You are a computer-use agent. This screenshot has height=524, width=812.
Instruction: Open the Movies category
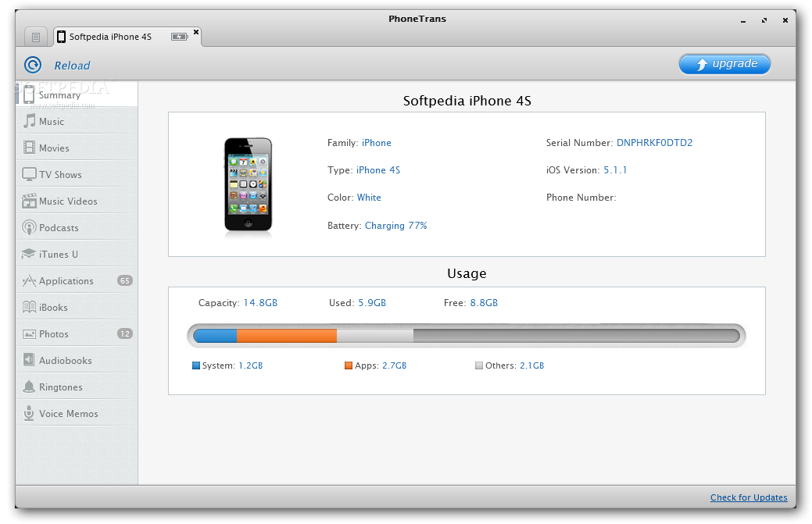tap(77, 148)
